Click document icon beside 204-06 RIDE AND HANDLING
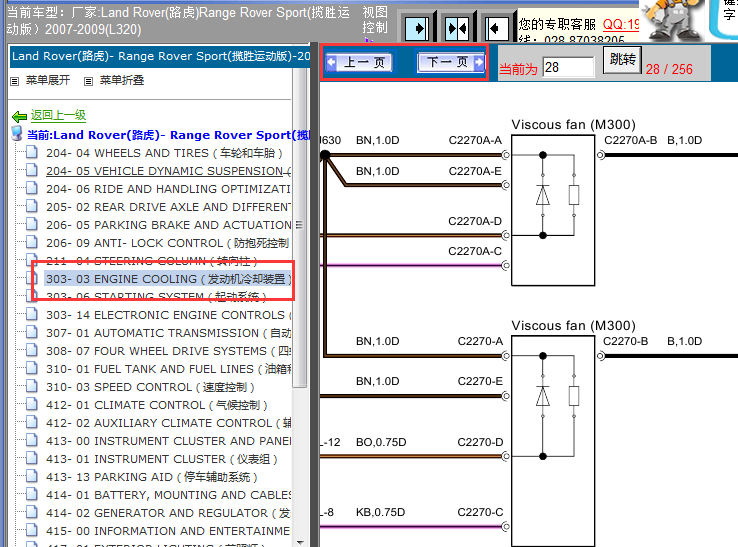 [x=32, y=188]
